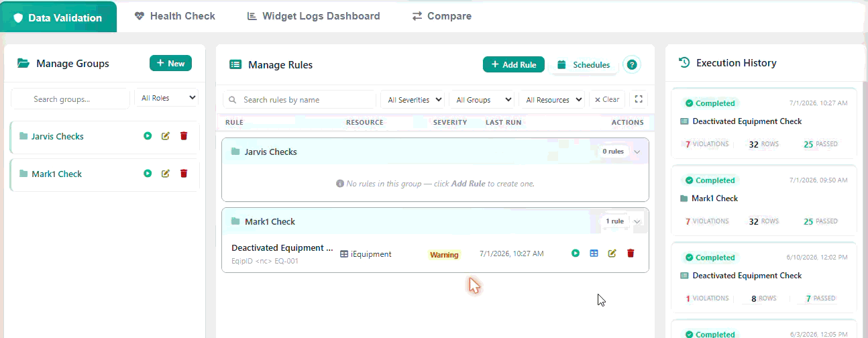
Task: Open the All Severities filter
Action: (x=413, y=100)
